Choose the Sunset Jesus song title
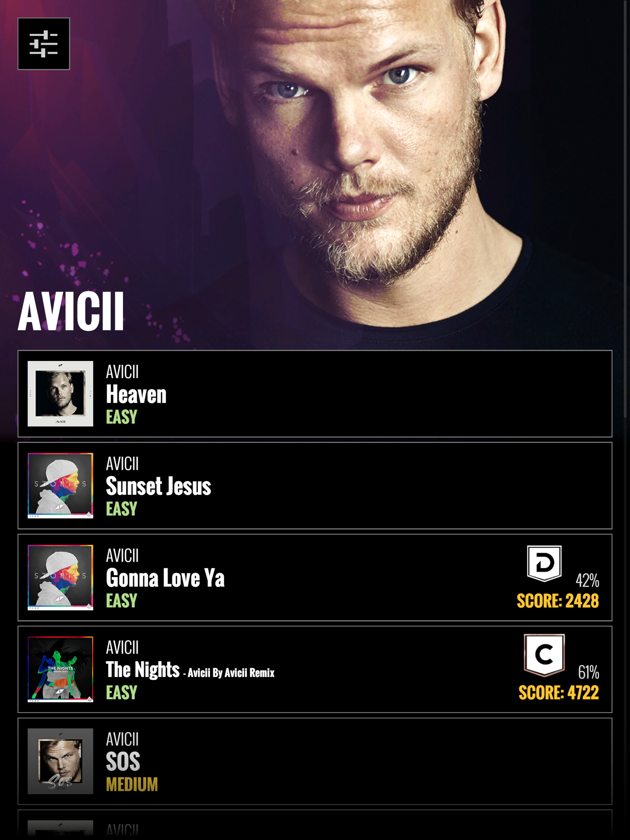Image resolution: width=630 pixels, height=840 pixels. tap(158, 486)
